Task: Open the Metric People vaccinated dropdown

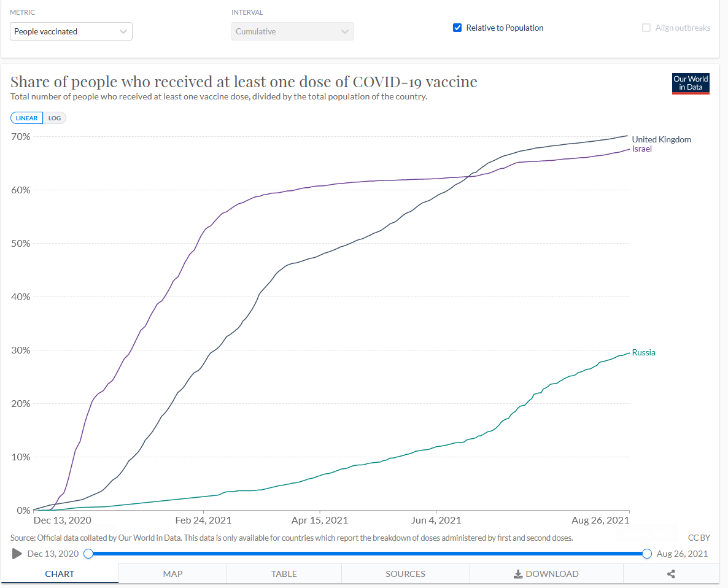Action: click(71, 31)
